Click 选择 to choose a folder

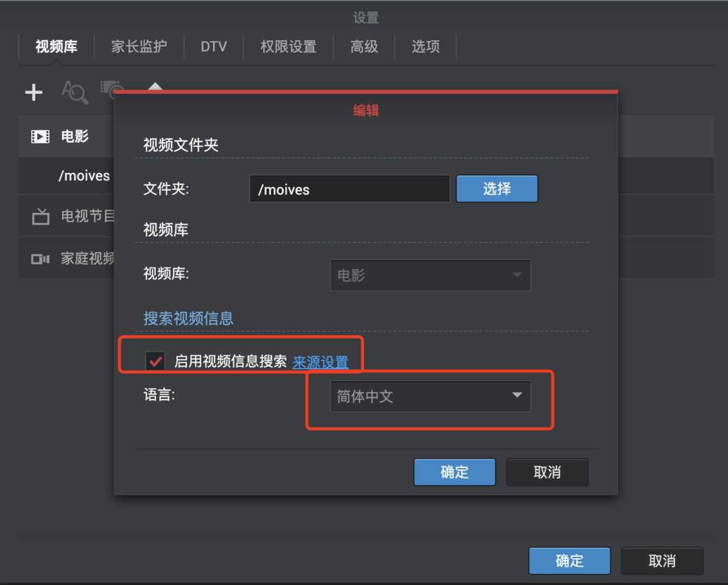pos(497,188)
